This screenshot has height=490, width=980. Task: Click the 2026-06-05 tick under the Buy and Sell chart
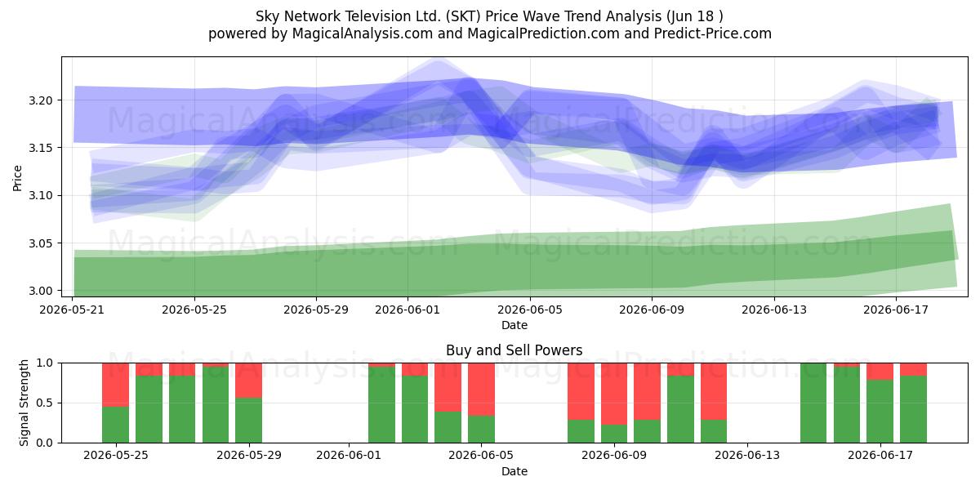[482, 456]
